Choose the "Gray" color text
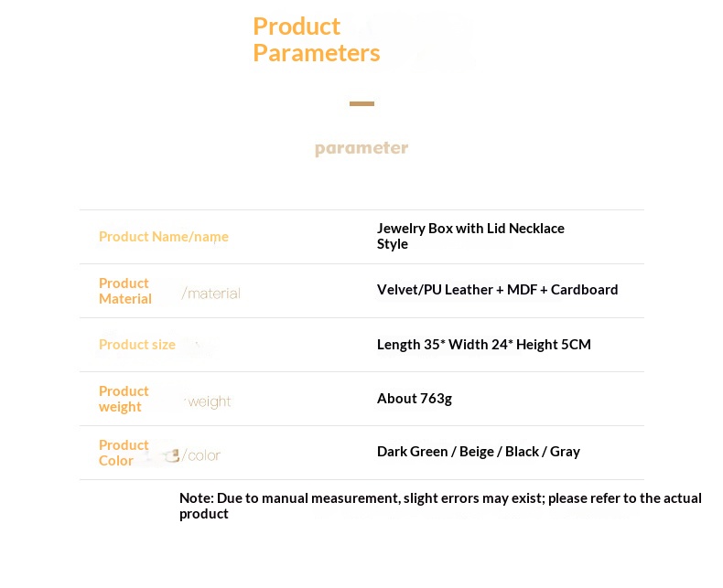Image resolution: width=723 pixels, height=588 pixels. 565,452
